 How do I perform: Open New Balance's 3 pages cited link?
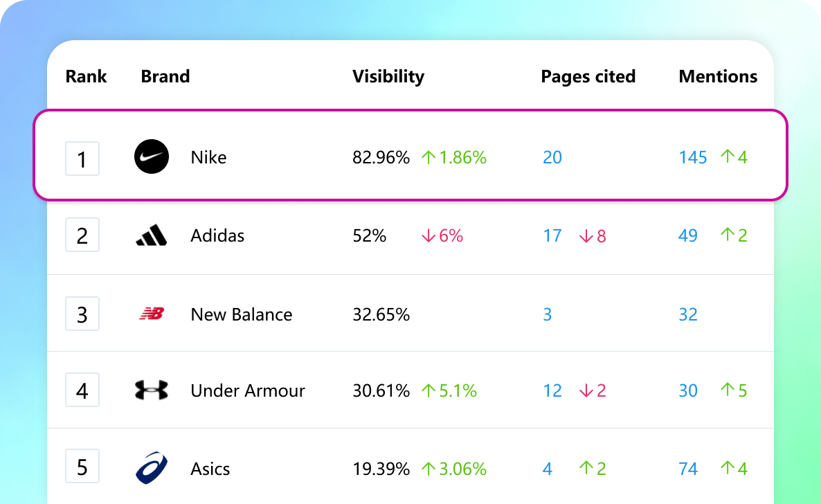(548, 314)
